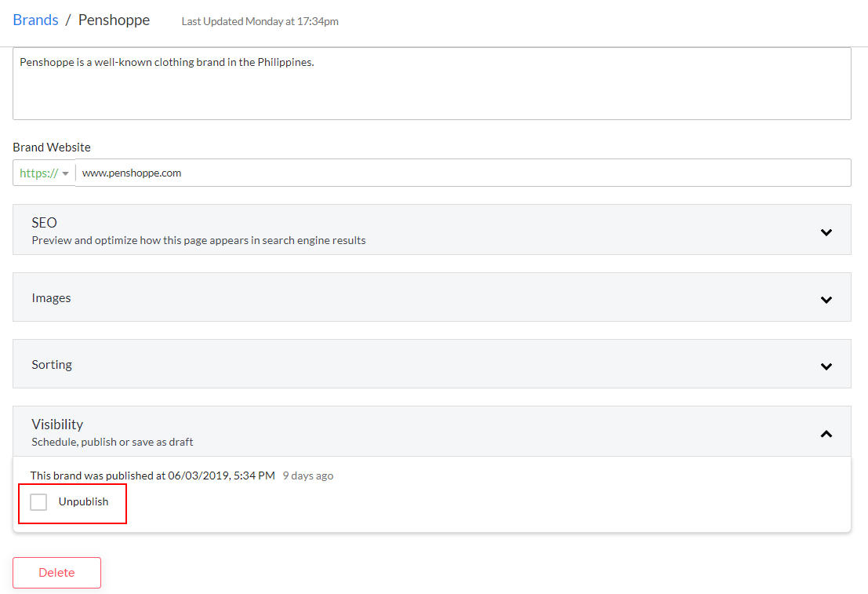Click Schedule, publish or save as draft subtitle

[112, 443]
